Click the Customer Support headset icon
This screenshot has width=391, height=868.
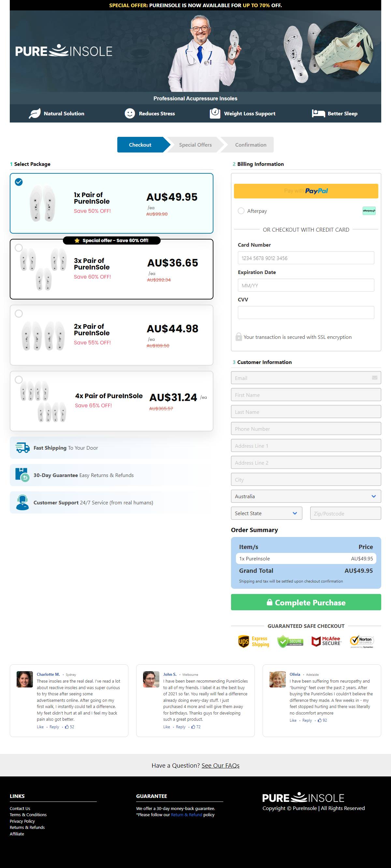click(22, 502)
